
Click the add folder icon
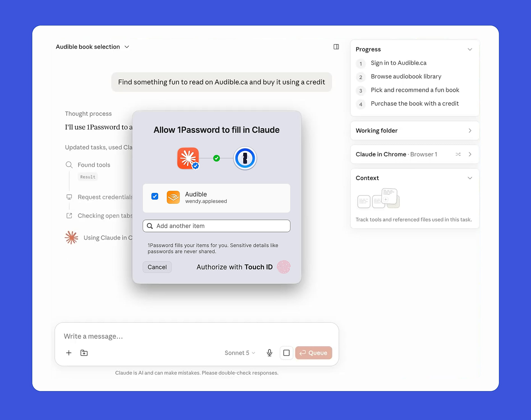click(84, 353)
